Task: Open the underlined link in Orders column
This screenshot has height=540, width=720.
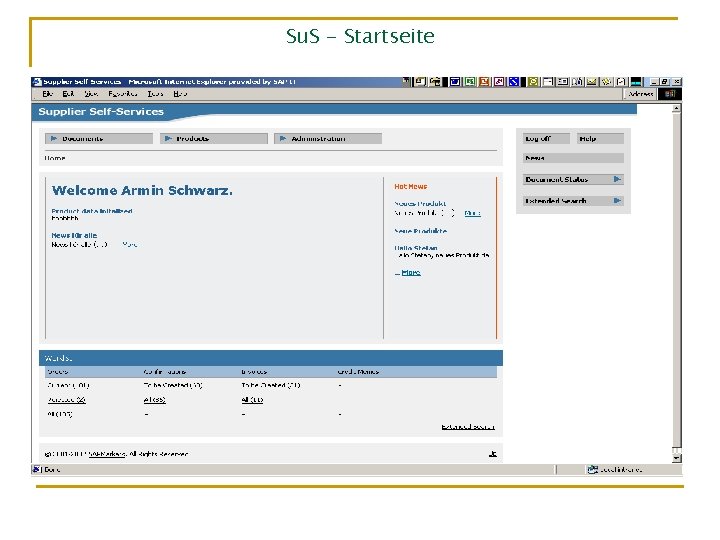Action: (67, 400)
